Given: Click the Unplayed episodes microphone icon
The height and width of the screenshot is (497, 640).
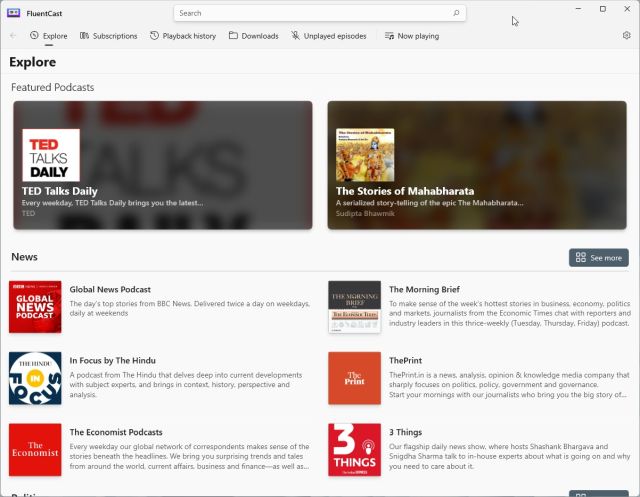Looking at the screenshot, I should (x=295, y=36).
